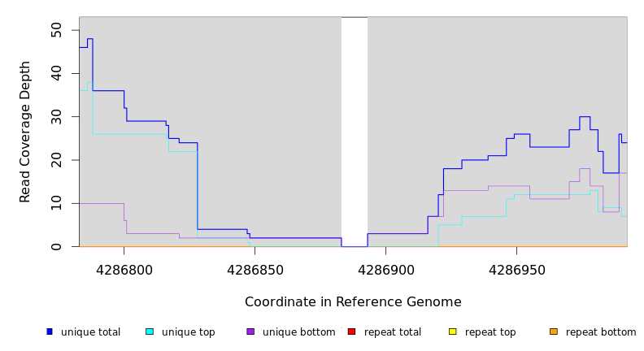Click the white gap region in the plot

tap(355, 130)
